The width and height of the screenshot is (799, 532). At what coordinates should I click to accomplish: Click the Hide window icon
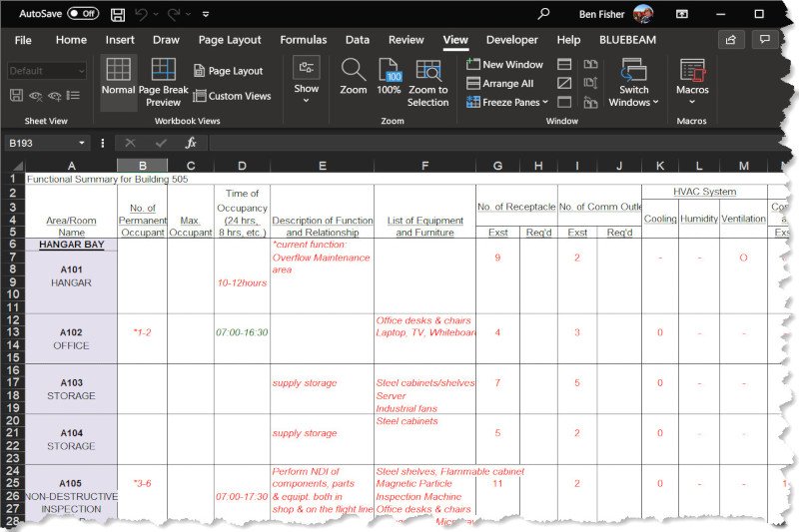(x=564, y=83)
